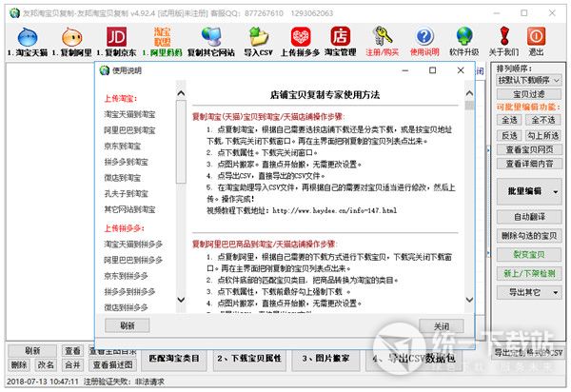Select 淘宝天猫到拼多多 help topic
571x392 pixels.
coord(133,245)
